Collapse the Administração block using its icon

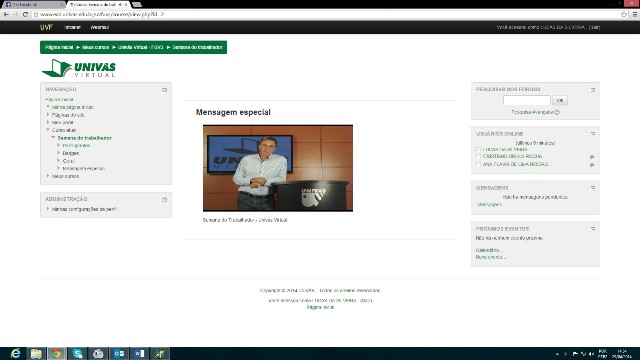164,200
